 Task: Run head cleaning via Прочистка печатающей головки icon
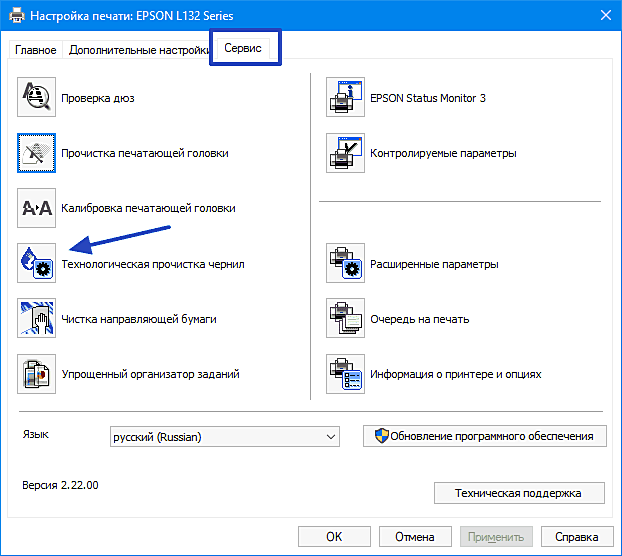(36, 153)
